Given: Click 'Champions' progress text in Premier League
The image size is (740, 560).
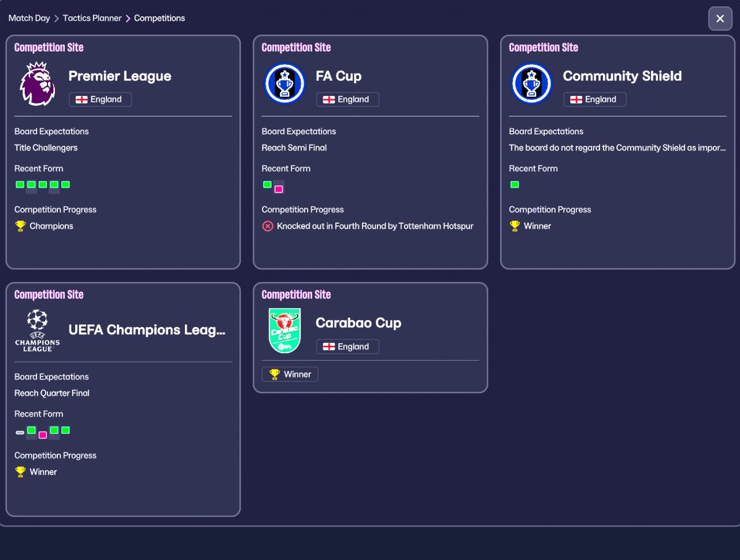Looking at the screenshot, I should click(x=51, y=226).
